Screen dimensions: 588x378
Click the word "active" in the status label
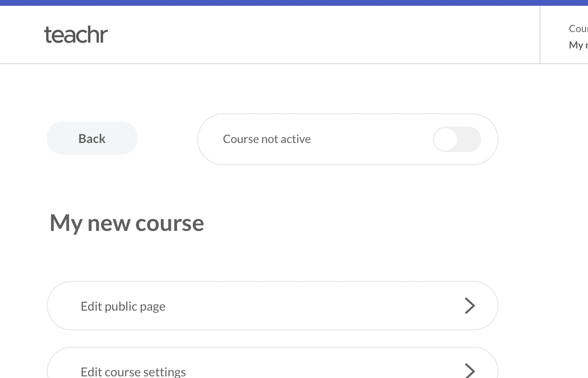(x=295, y=139)
